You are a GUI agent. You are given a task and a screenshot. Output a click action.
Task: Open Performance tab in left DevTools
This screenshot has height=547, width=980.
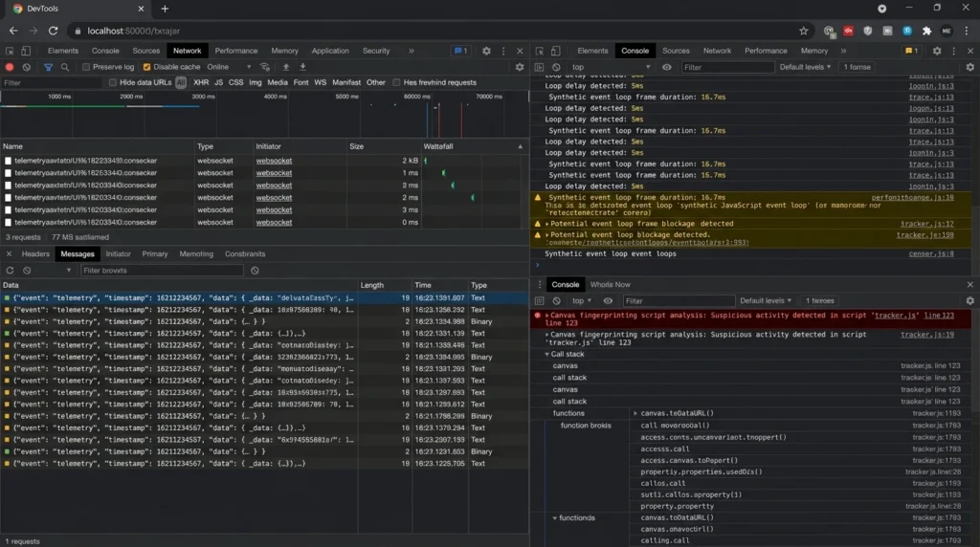[236, 51]
